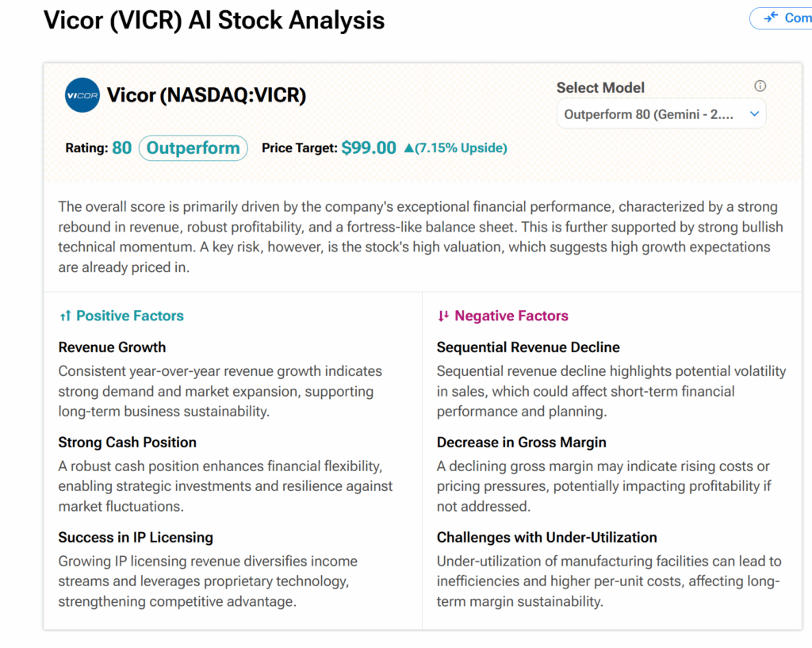This screenshot has height=648, width=812.
Task: Select the Decrease in Gross Margin heading
Action: [523, 443]
